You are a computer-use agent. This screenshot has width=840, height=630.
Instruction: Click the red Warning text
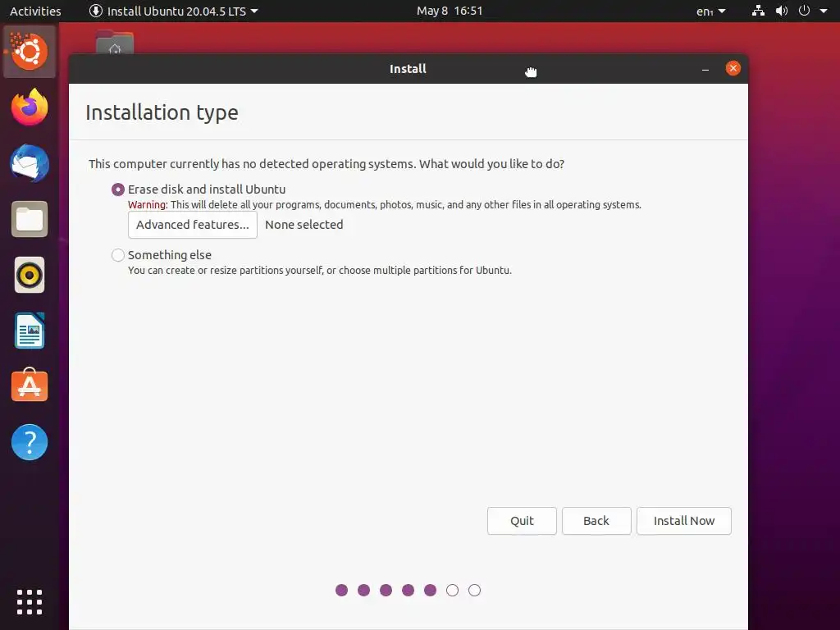(148, 204)
